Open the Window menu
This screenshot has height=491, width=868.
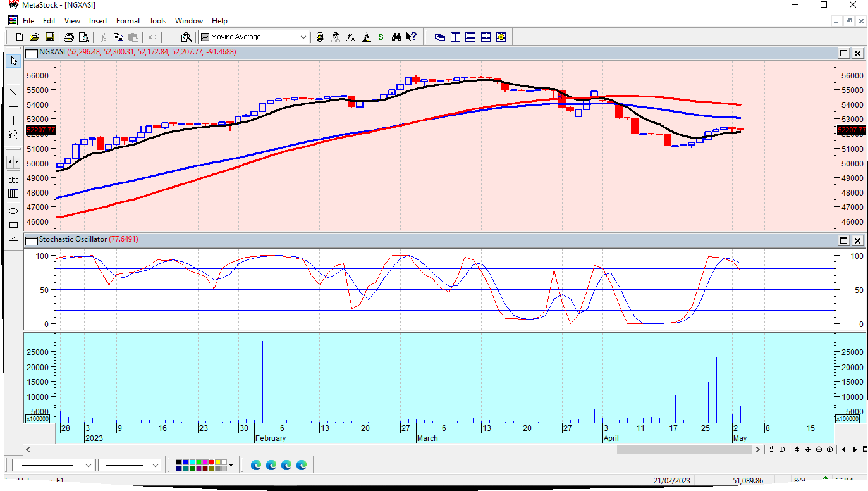[x=189, y=21]
